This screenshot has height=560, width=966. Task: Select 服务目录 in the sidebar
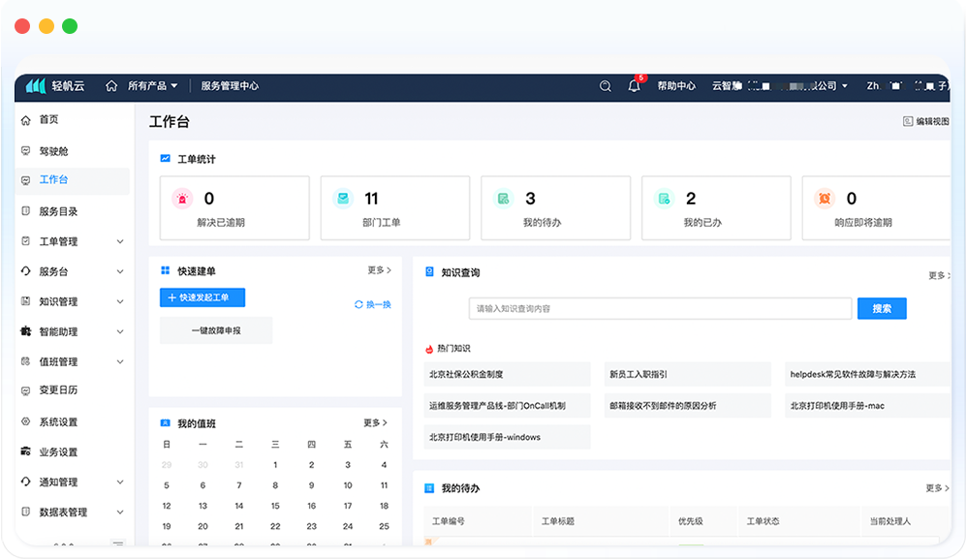click(x=58, y=211)
